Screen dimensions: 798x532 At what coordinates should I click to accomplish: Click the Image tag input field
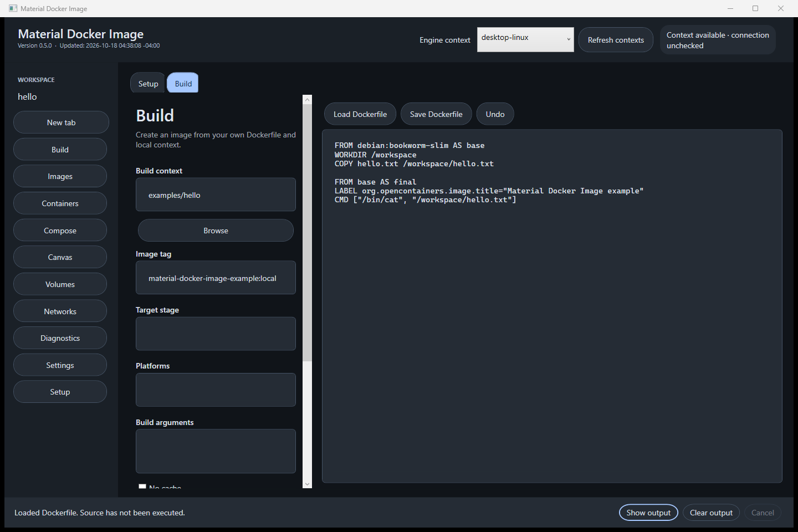(x=216, y=278)
